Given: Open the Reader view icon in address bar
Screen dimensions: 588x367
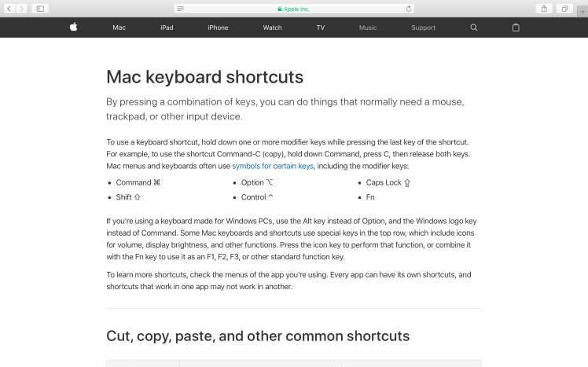Looking at the screenshot, I should tap(182, 8).
